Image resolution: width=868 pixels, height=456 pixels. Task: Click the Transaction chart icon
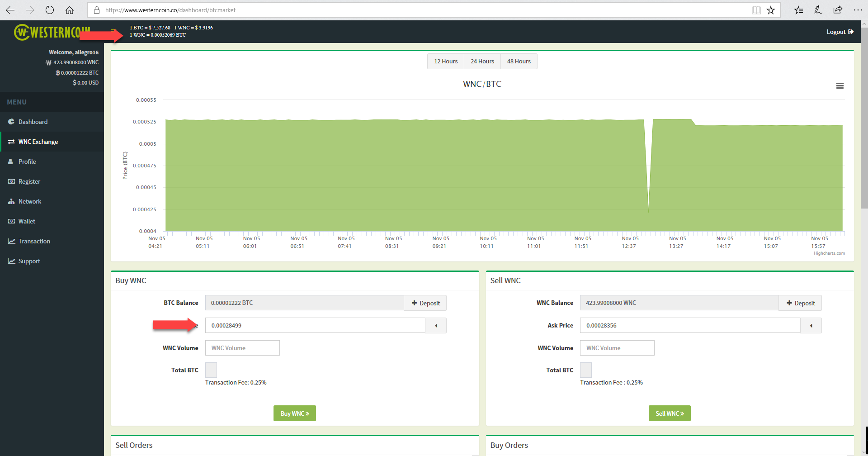pos(11,241)
